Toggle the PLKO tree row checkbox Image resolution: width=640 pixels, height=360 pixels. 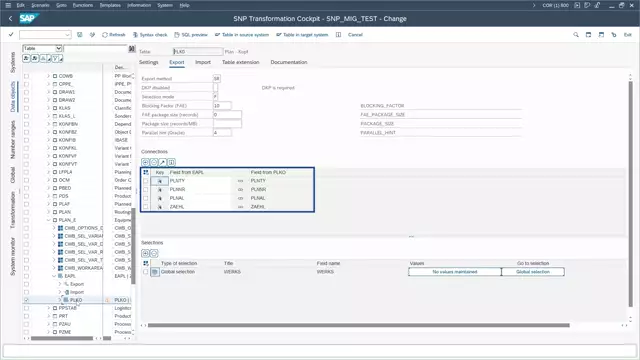pyautogui.click(x=27, y=300)
